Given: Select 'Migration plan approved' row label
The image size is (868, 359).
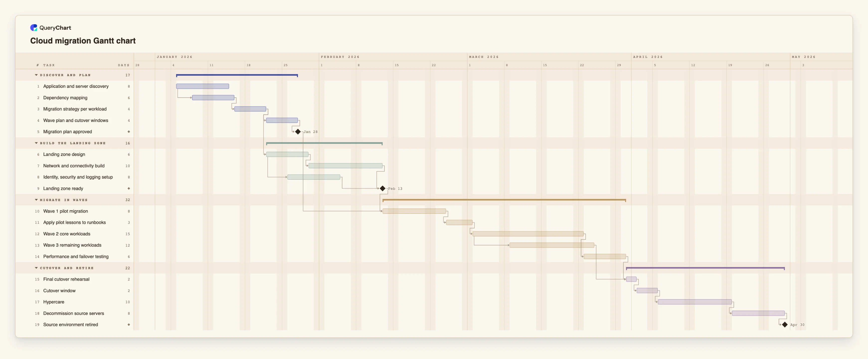Looking at the screenshot, I should [67, 132].
